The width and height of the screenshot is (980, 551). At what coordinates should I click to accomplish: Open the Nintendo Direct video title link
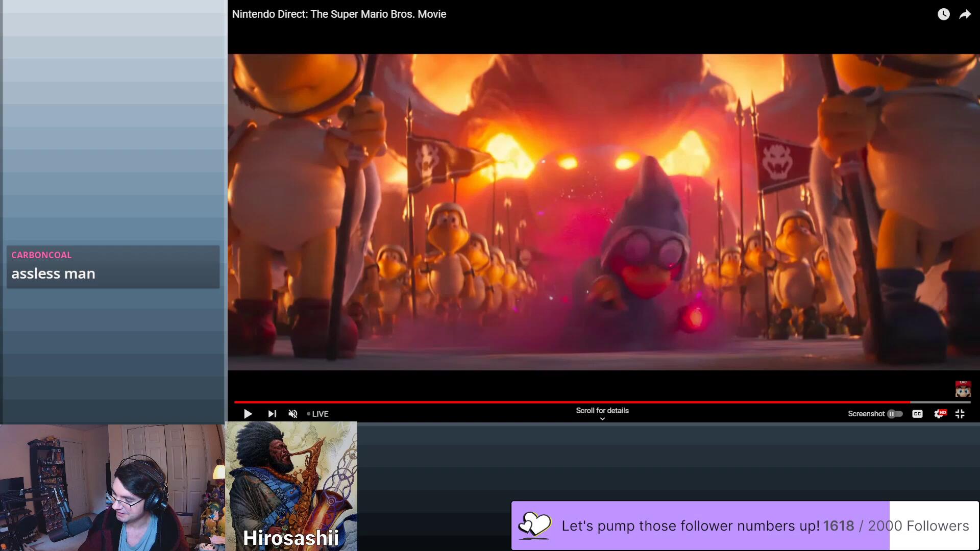click(339, 14)
